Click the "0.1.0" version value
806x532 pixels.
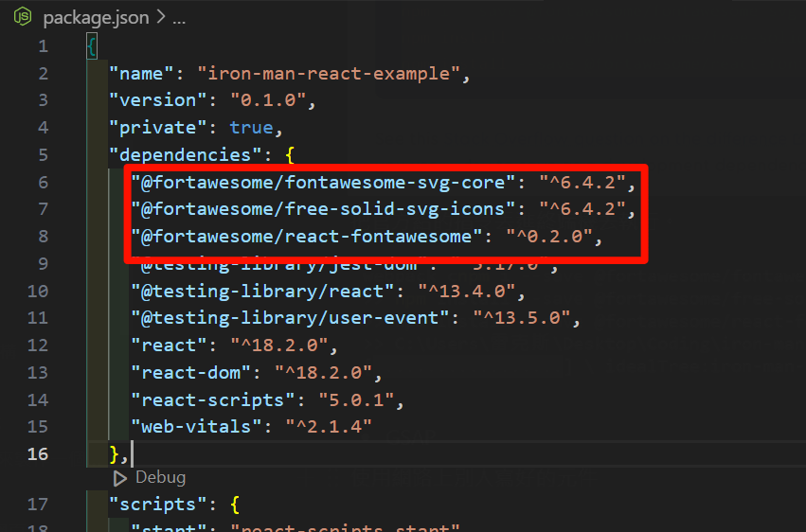click(x=268, y=100)
